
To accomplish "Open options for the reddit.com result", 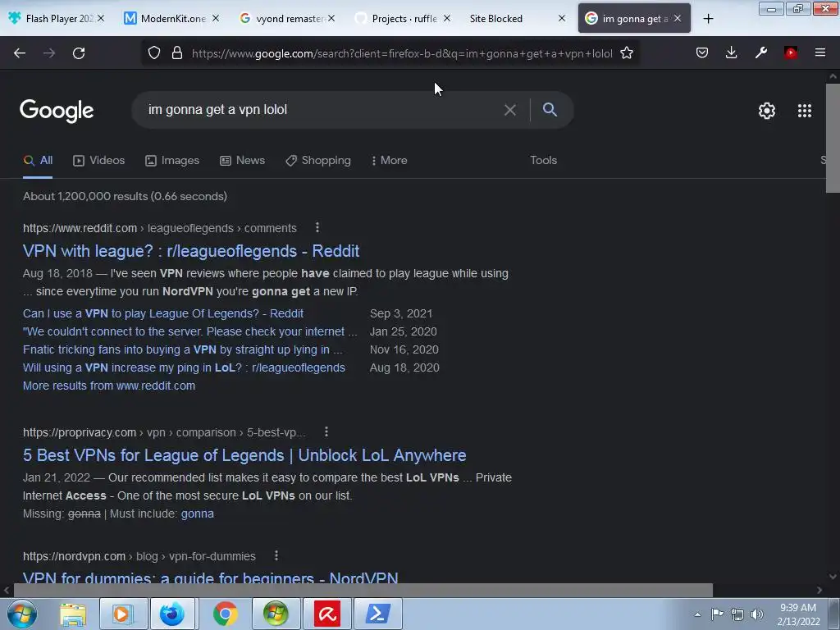I will coord(317,228).
